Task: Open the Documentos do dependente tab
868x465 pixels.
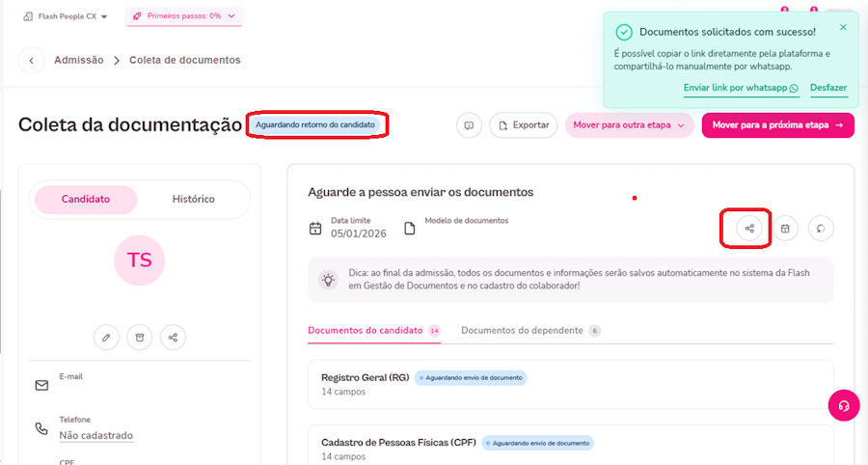Action: [x=530, y=331]
